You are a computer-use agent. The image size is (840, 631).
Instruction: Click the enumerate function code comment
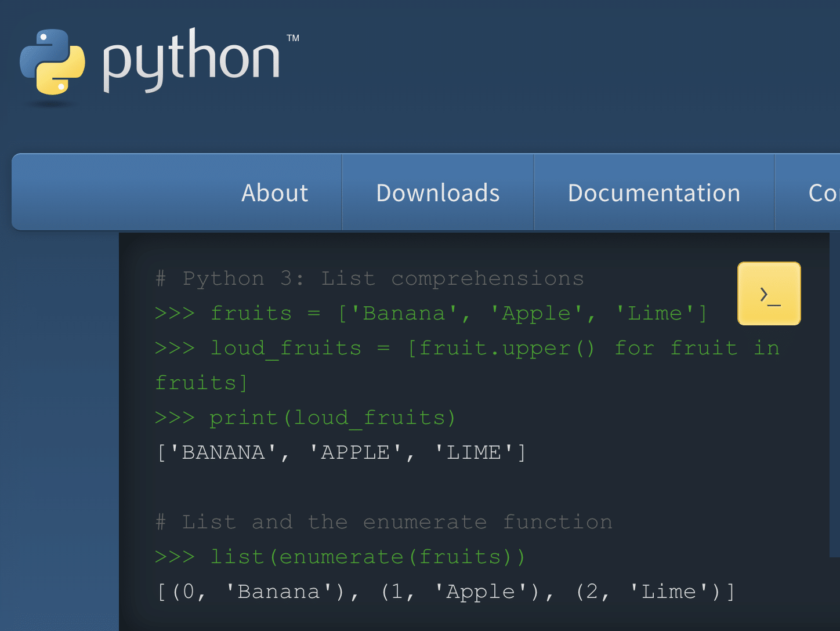click(383, 521)
